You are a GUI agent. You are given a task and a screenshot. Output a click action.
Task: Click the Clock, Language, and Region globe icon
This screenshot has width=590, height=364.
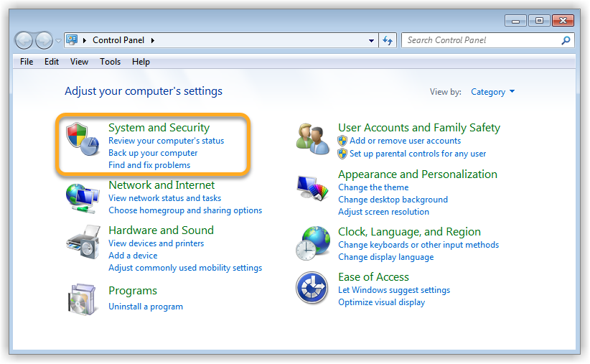313,243
